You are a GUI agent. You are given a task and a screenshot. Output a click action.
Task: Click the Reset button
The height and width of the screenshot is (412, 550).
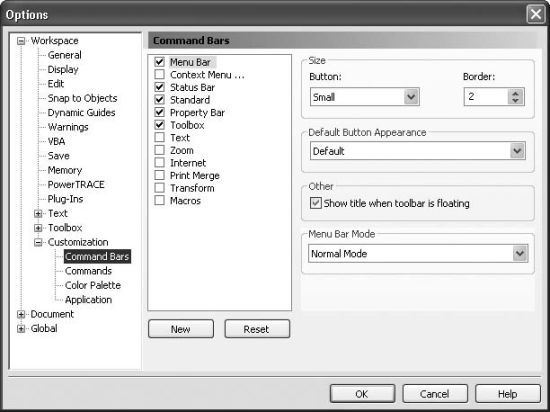[x=257, y=329]
